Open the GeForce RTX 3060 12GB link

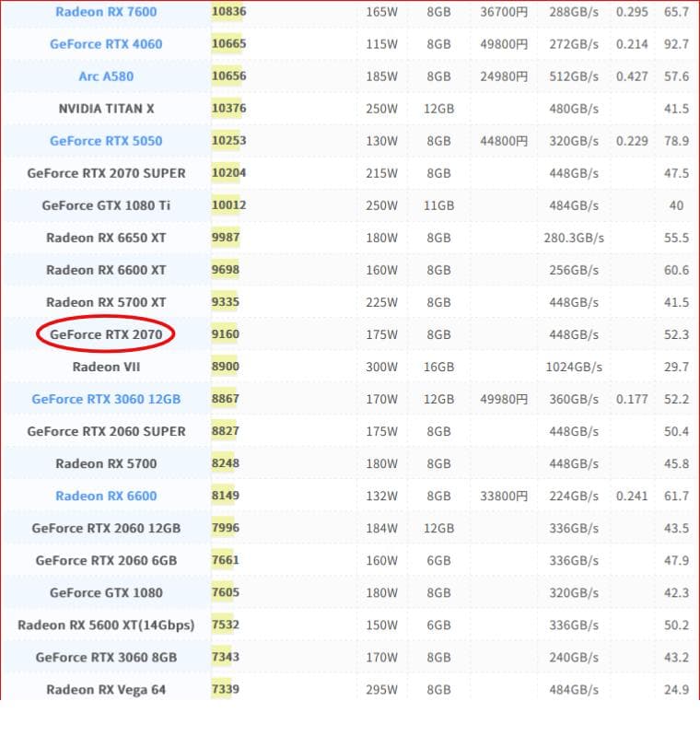106,399
